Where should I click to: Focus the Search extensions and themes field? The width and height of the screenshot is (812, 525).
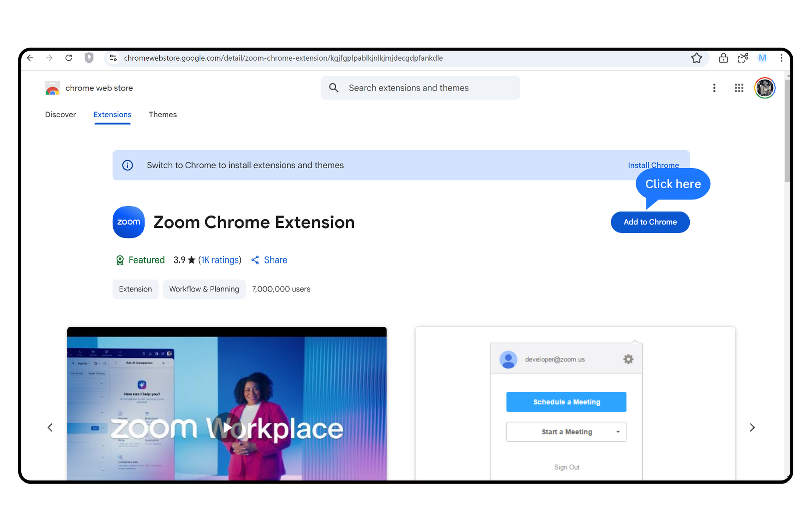click(x=420, y=88)
